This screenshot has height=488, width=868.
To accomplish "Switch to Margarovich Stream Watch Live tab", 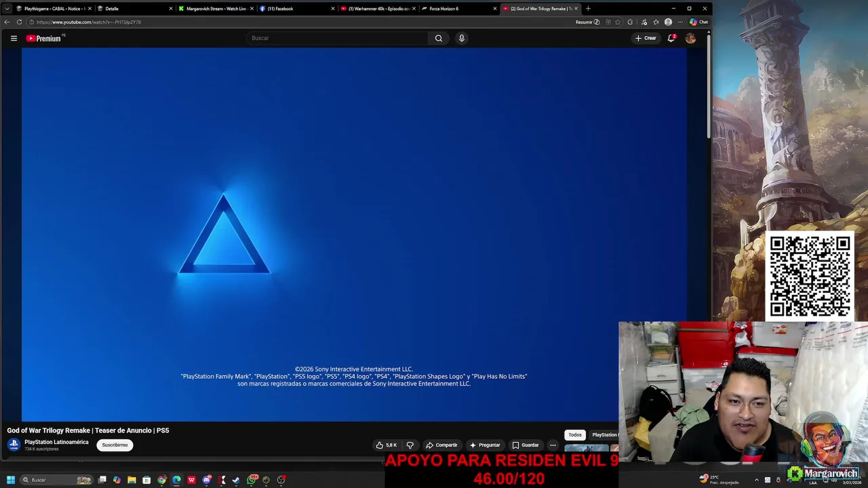I will (216, 9).
